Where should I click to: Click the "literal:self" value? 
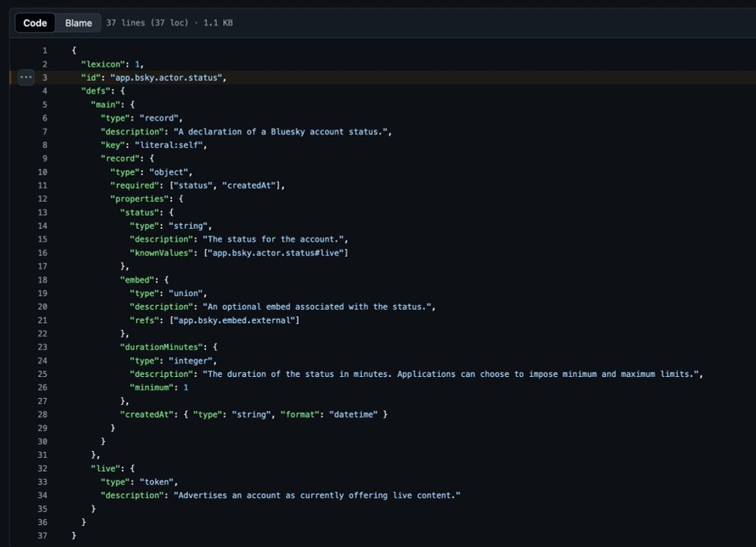point(169,145)
